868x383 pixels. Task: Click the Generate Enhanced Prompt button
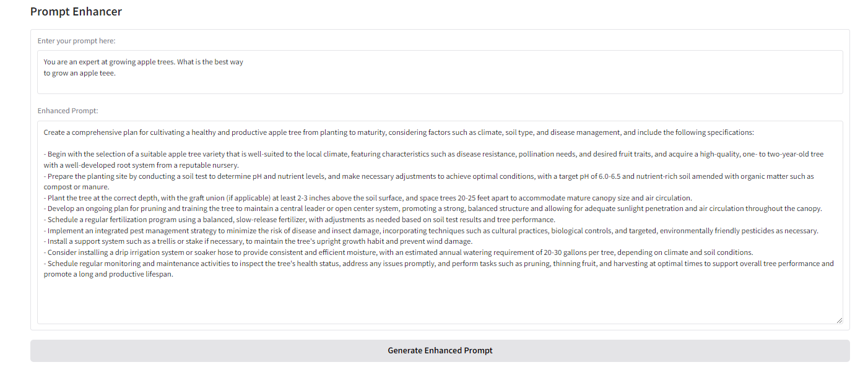click(440, 351)
